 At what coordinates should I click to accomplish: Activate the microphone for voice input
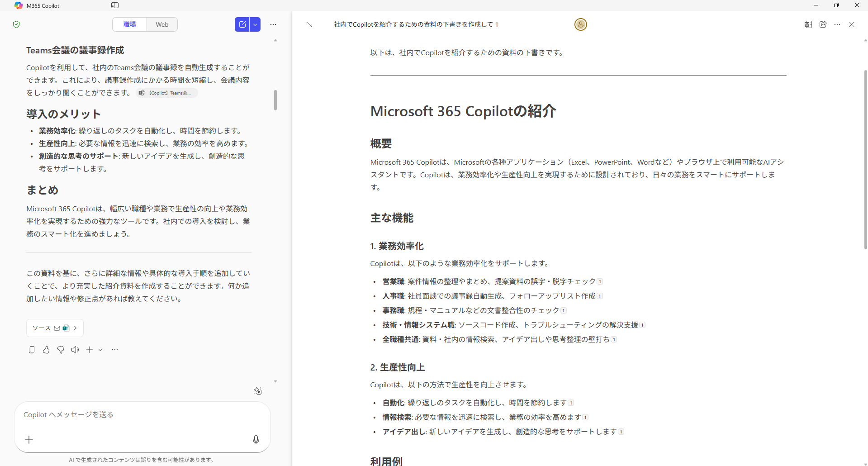point(256,440)
